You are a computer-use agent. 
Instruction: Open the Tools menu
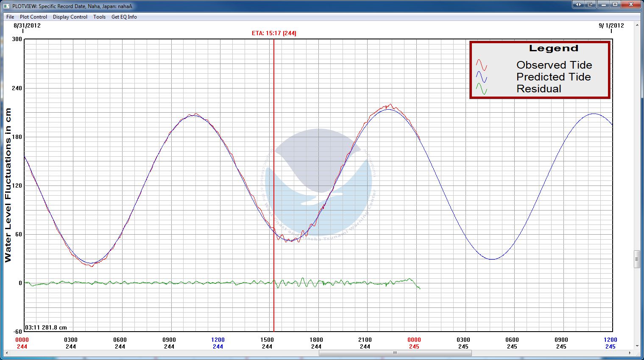point(99,17)
